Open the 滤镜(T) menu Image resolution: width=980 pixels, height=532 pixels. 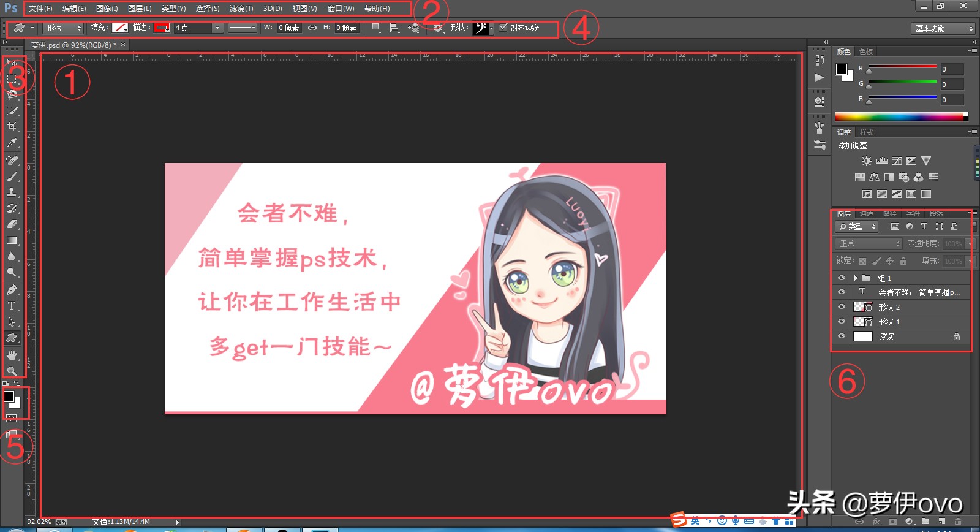241,9
